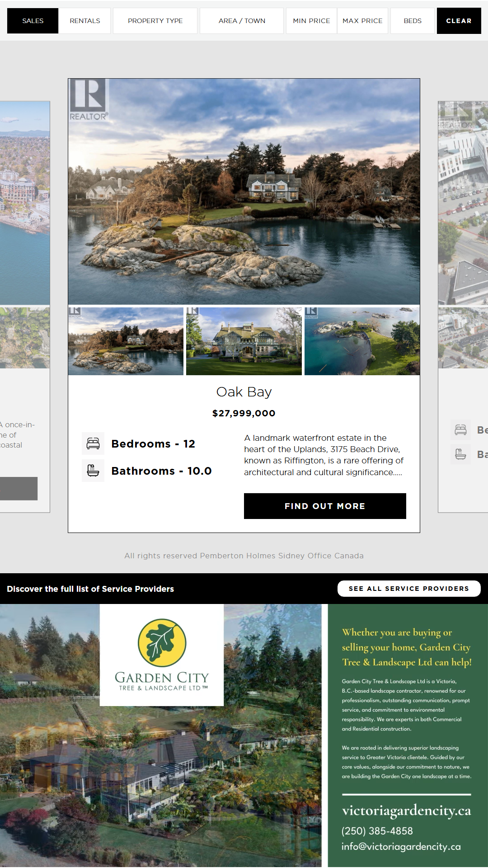Click the bathtub icon beside Bathrooms
488x868 pixels.
93,471
